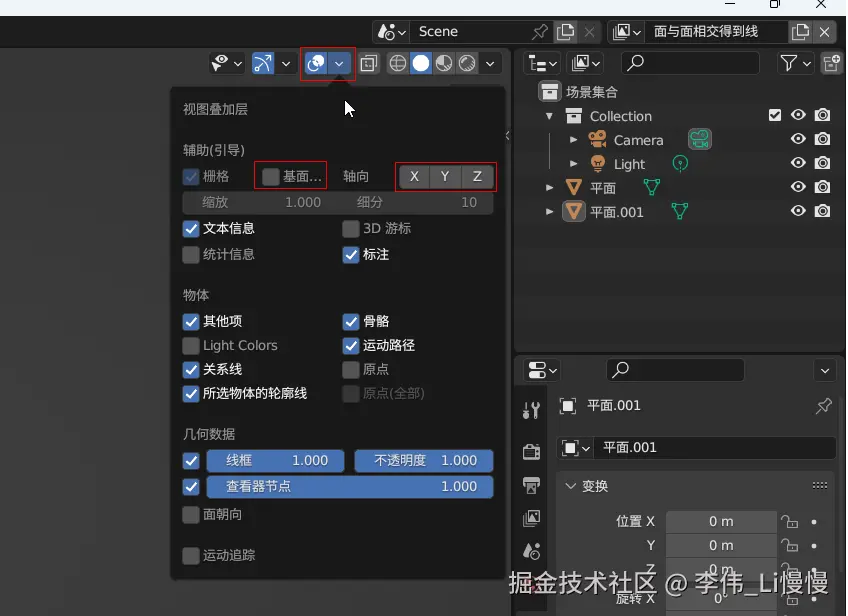
Task: Enable Light Colors checkbox
Action: (x=191, y=345)
